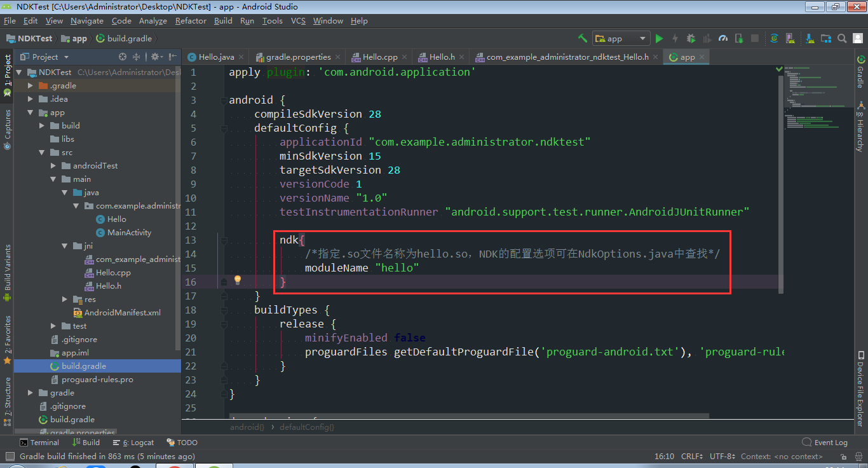This screenshot has height=468, width=868.
Task: Click the Stop square toolbar icon
Action: [754, 38]
